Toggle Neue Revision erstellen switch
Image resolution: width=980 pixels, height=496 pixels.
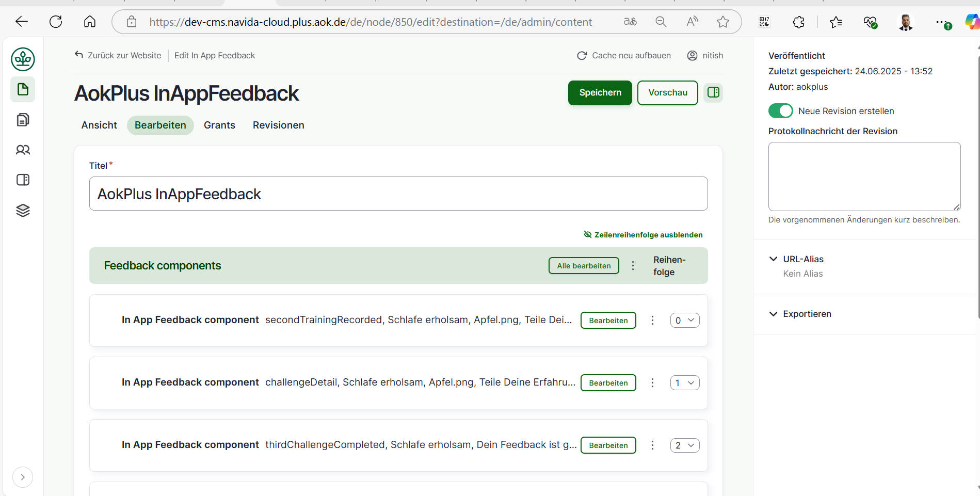(x=781, y=111)
